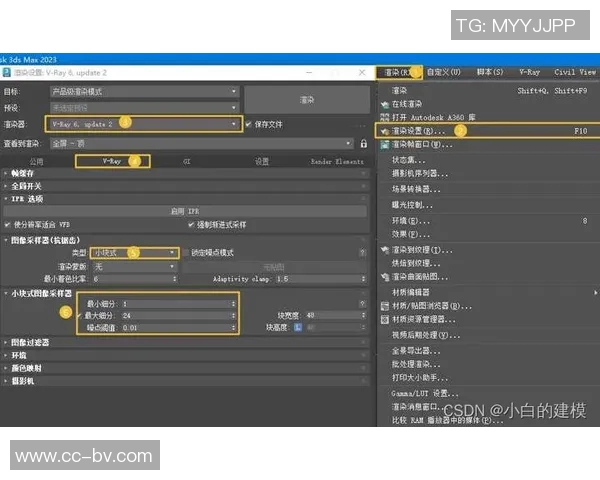The image size is (600, 480).
Task: Toggle the 保存文件 checkbox
Action: [x=248, y=124]
